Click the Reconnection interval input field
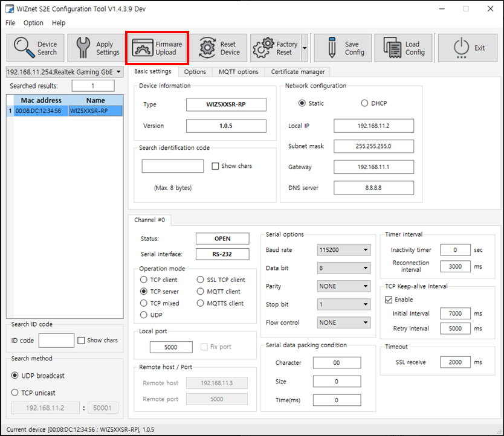Viewport: 504px width, 436px height. tap(455, 266)
